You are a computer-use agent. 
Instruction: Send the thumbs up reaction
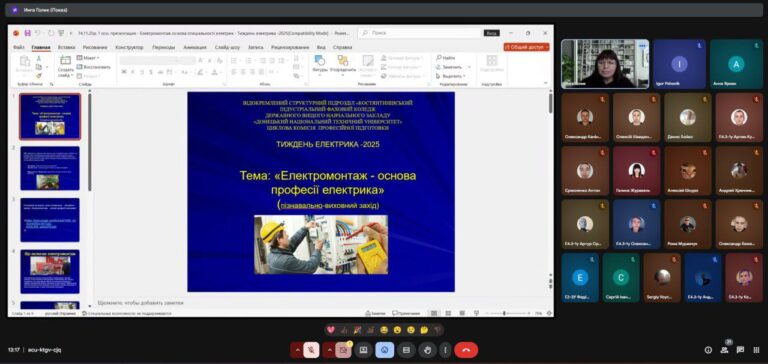coord(344,330)
